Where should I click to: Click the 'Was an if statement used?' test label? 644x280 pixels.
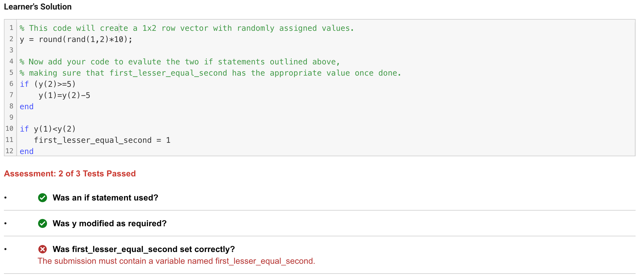(x=105, y=198)
